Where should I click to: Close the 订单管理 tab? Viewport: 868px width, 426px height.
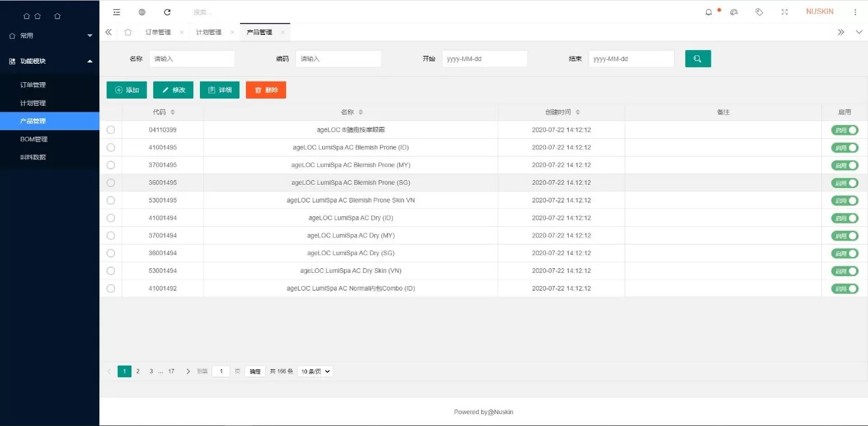[181, 32]
